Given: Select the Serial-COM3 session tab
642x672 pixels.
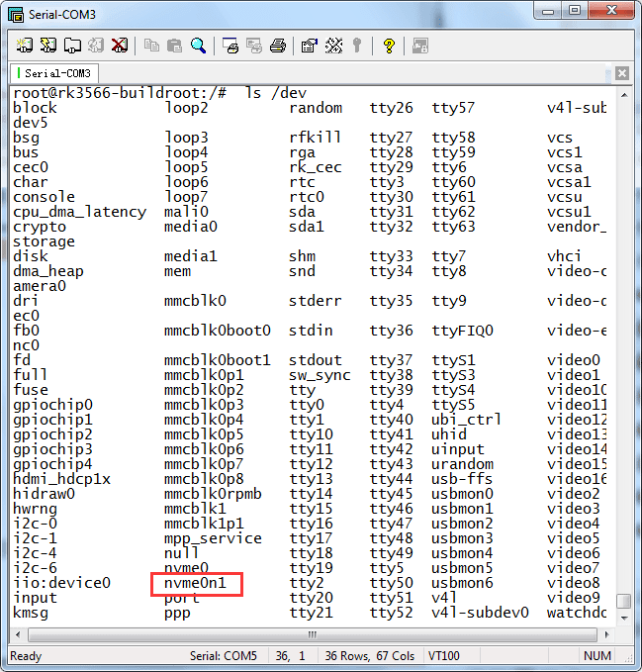Looking at the screenshot, I should click(x=54, y=73).
